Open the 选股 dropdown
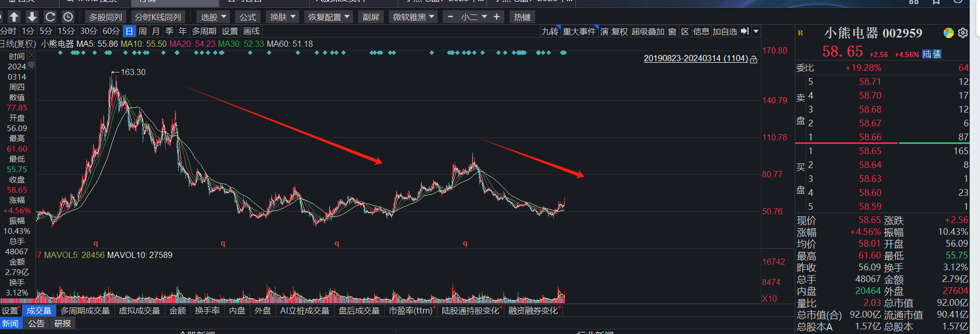980x334 pixels. (x=213, y=17)
